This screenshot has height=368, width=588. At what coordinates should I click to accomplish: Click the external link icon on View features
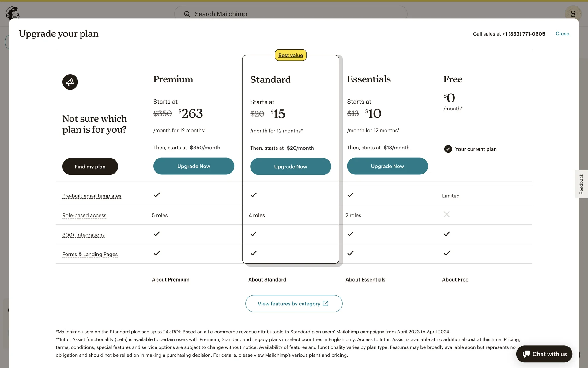(x=326, y=304)
